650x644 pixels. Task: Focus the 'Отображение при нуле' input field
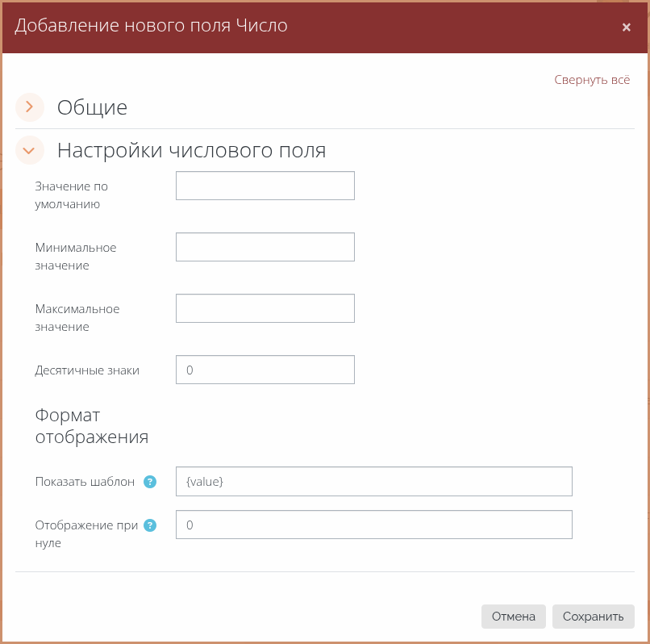coord(373,525)
